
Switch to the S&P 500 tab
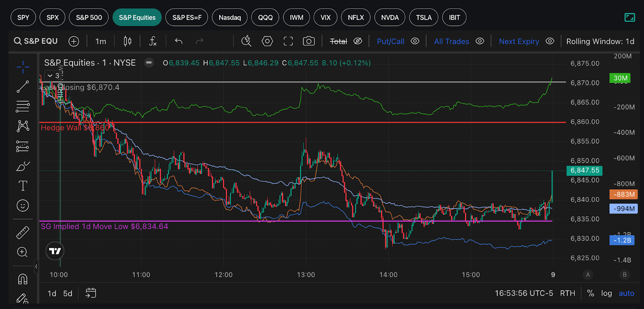[89, 17]
